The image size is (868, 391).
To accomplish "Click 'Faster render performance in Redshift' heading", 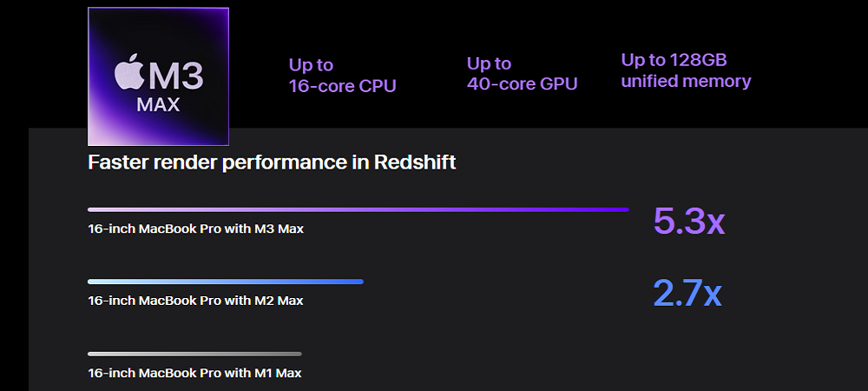I will click(x=272, y=162).
